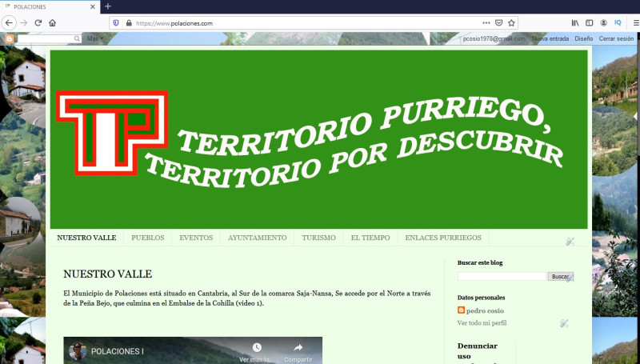The height and width of the screenshot is (364, 640).
Task: Click the Datos personales heading
Action: point(481,298)
